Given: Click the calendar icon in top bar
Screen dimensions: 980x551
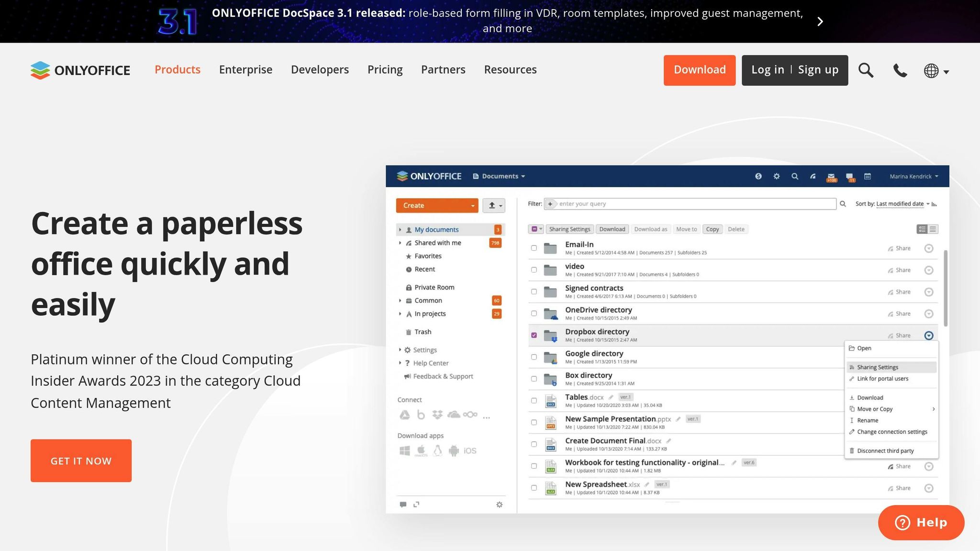Looking at the screenshot, I should [x=868, y=176].
